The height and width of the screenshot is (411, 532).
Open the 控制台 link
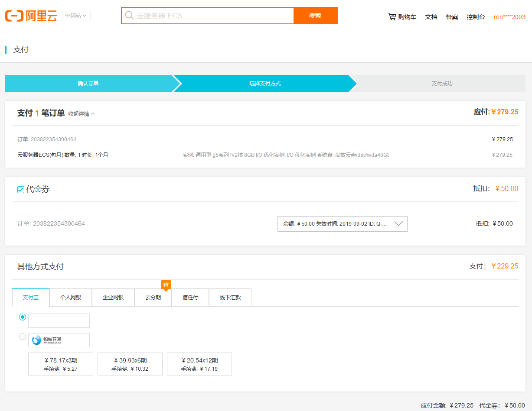(x=476, y=17)
